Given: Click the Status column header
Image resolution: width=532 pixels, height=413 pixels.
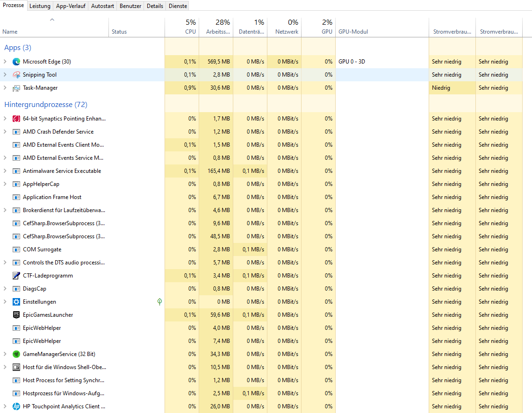Looking at the screenshot, I should tap(137, 27).
